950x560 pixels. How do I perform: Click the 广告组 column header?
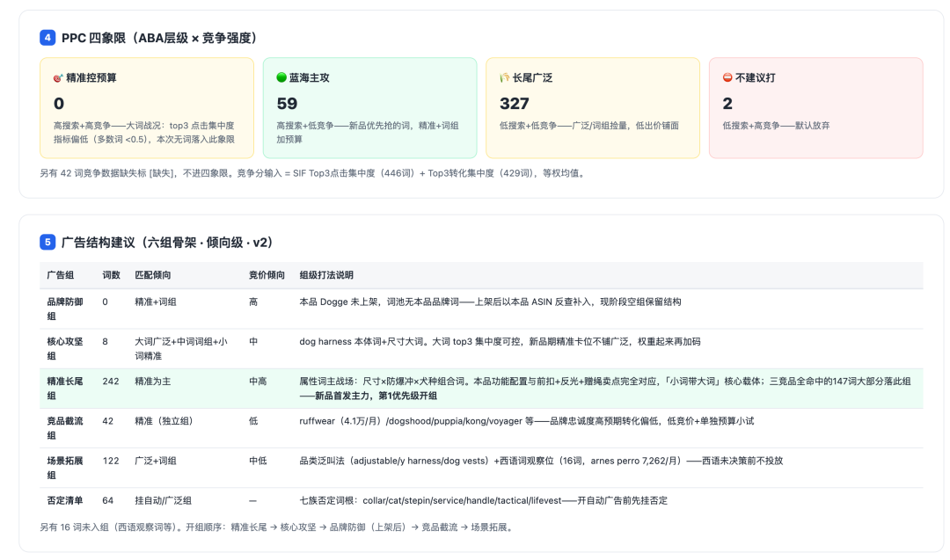[61, 275]
